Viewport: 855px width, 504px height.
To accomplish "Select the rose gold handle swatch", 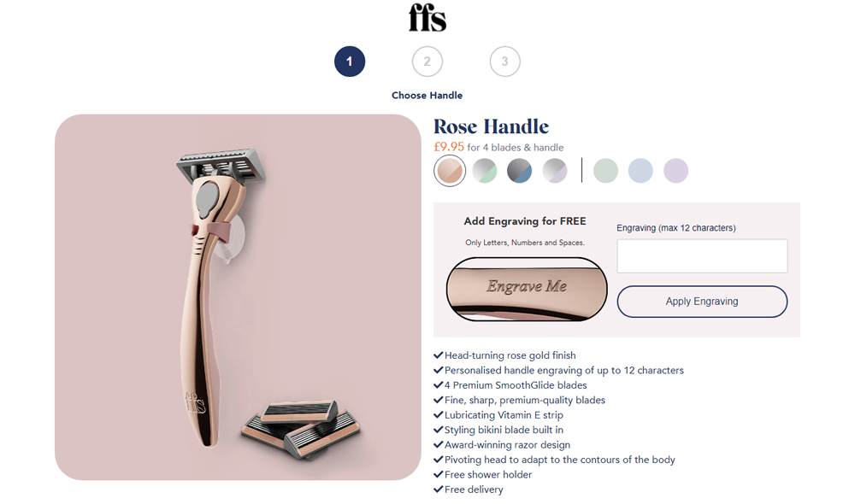I will click(450, 171).
